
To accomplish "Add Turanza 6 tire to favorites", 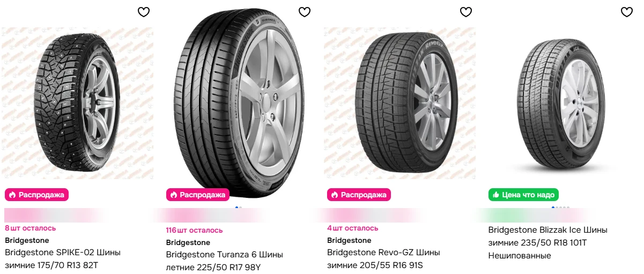I will tap(305, 12).
